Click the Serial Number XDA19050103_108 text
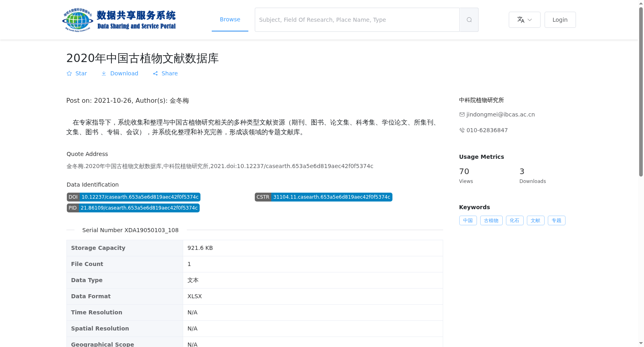644x347 pixels. click(x=130, y=230)
